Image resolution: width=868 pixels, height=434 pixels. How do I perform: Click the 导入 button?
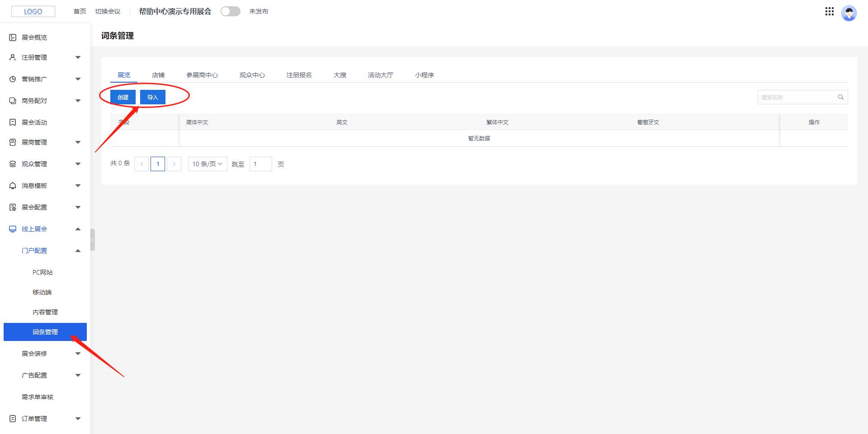(153, 97)
